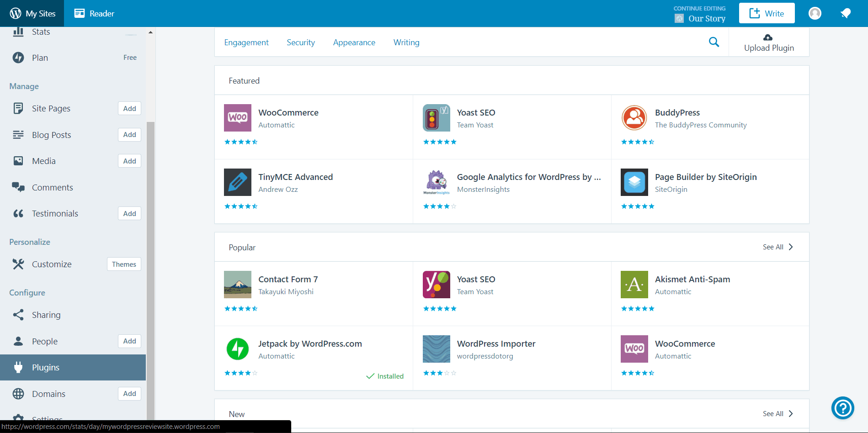Expand See All for Popular plugins
This screenshot has height=433, width=868.
pyautogui.click(x=778, y=247)
